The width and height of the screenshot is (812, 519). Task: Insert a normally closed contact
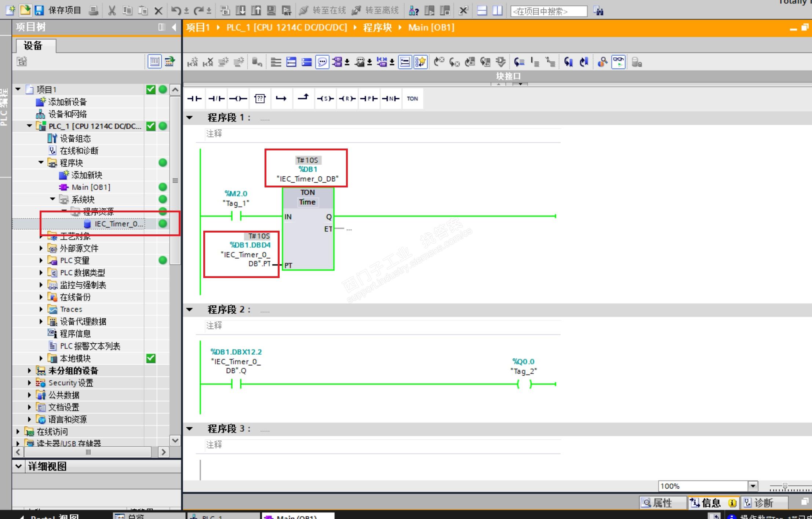pos(216,98)
